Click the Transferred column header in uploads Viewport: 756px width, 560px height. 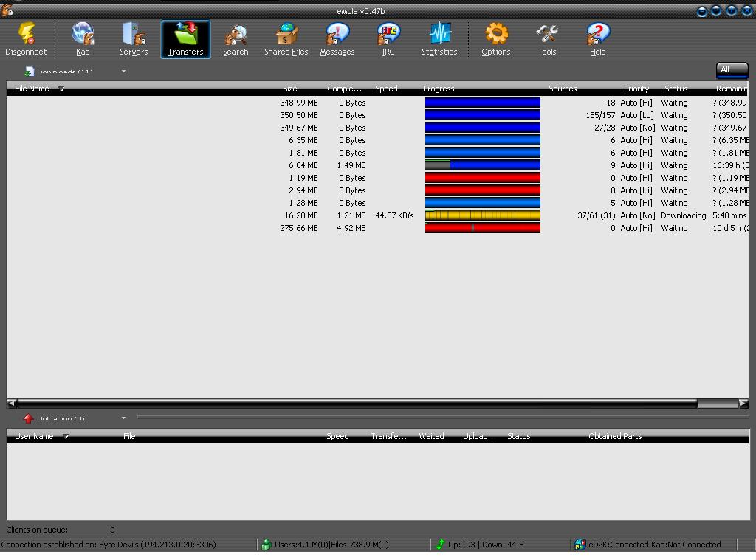pyautogui.click(x=388, y=436)
